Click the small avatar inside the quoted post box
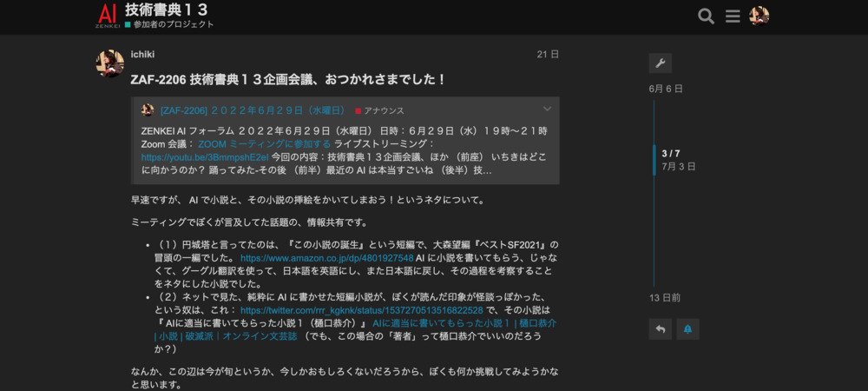 [148, 110]
